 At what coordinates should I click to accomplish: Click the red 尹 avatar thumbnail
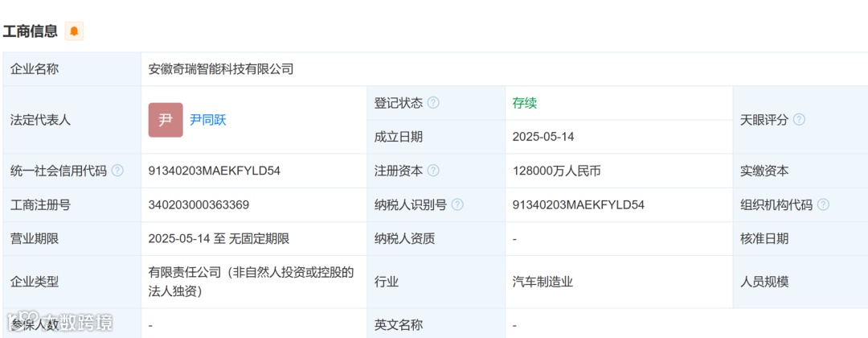[x=166, y=120]
